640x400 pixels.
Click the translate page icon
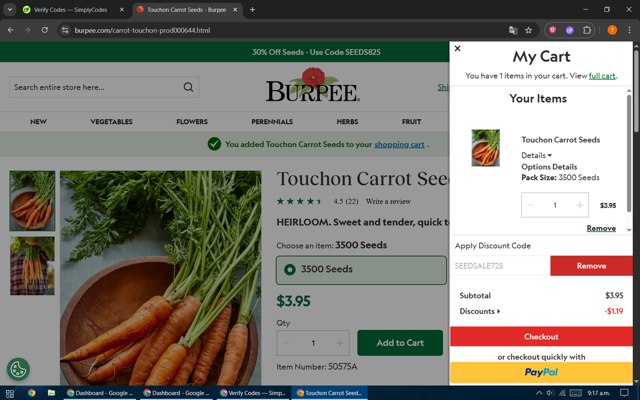513,30
